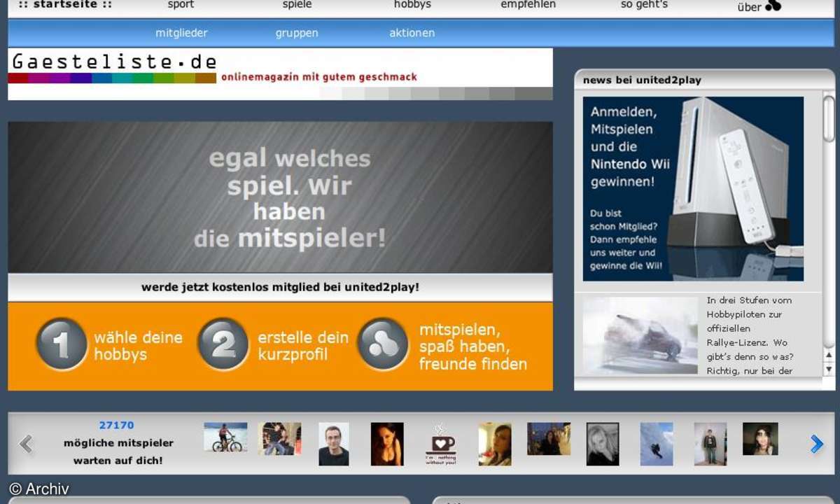Click the über logo link

[x=759, y=6]
